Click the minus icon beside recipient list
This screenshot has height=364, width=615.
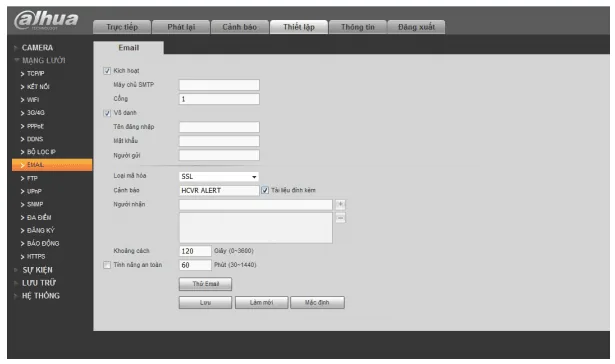340,218
